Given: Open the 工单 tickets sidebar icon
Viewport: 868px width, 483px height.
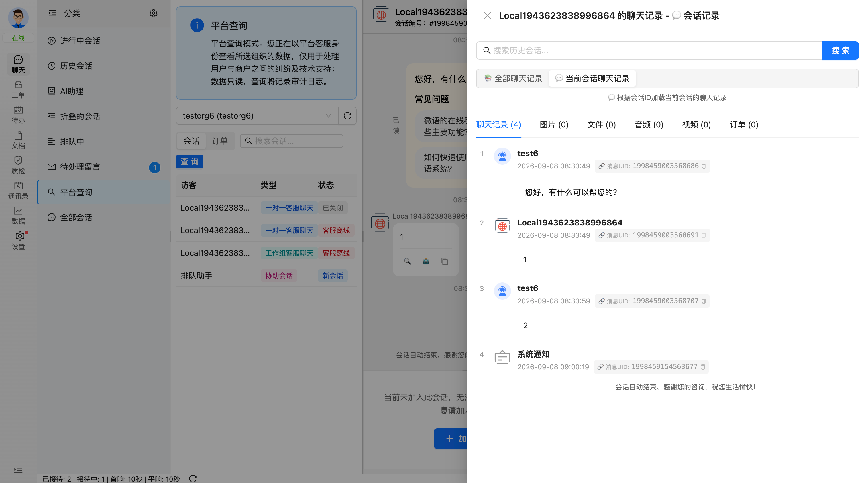Looking at the screenshot, I should click(18, 90).
